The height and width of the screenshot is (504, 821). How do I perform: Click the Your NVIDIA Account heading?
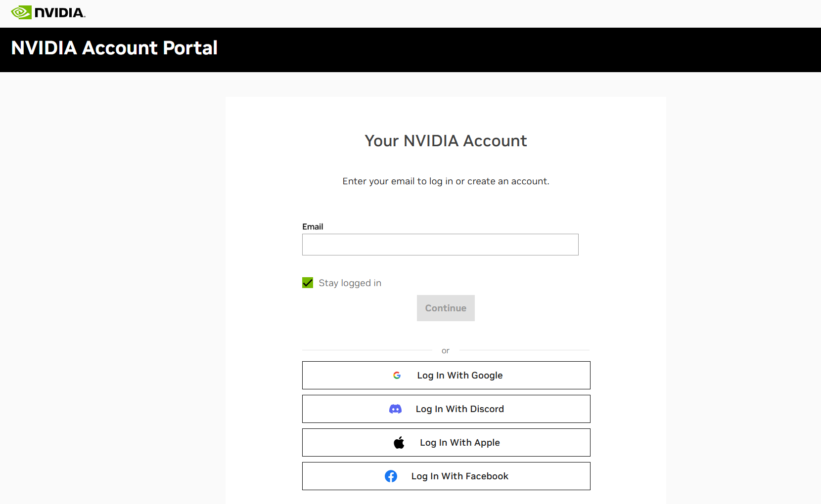pos(445,141)
